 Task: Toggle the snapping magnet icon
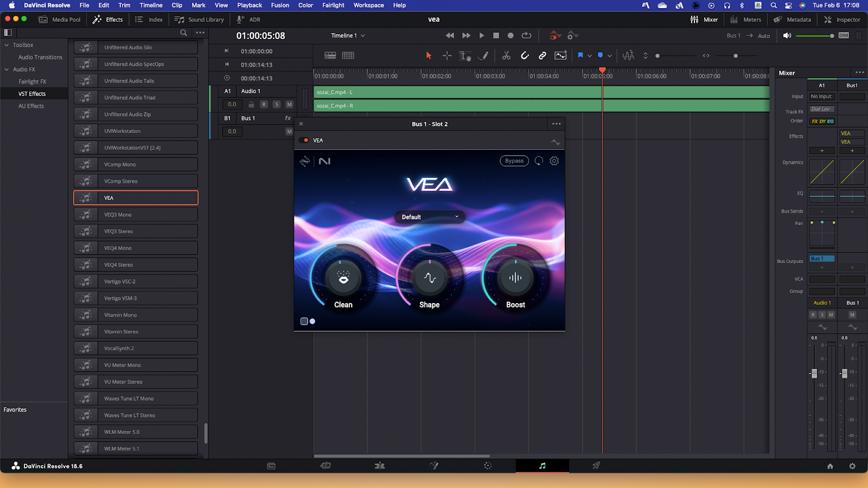[525, 55]
